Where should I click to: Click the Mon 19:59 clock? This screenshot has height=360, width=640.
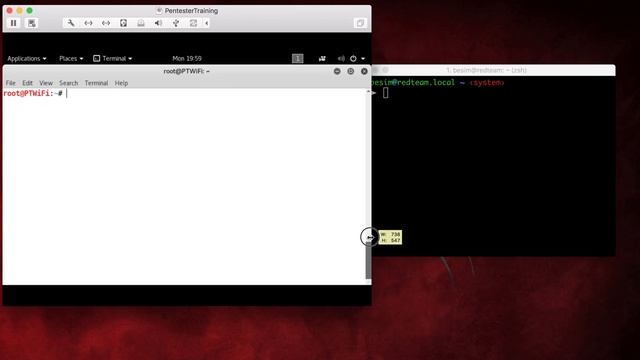pyautogui.click(x=187, y=58)
